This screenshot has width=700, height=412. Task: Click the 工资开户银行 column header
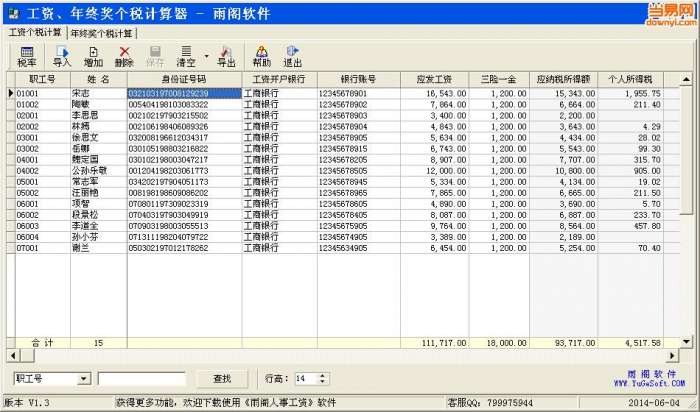pyautogui.click(x=279, y=79)
